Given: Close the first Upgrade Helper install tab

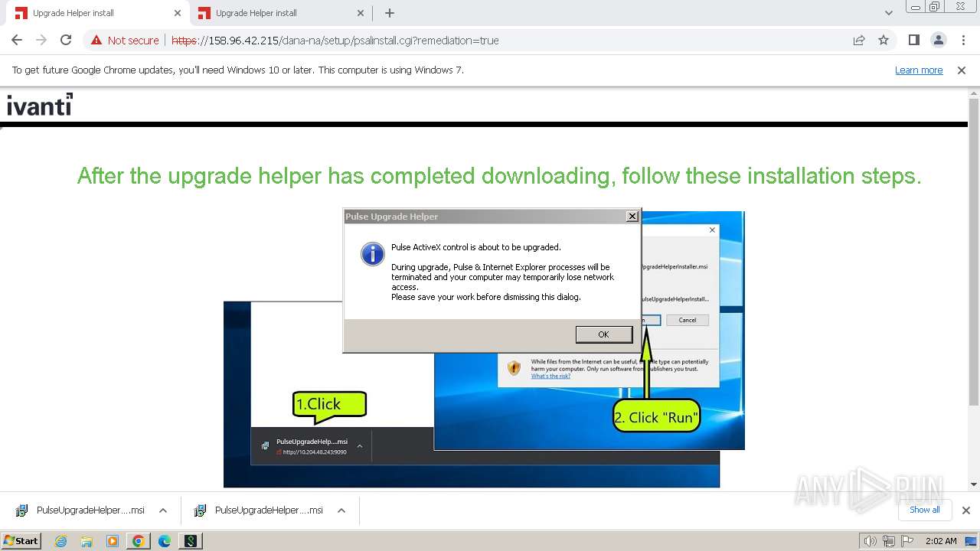Looking at the screenshot, I should pyautogui.click(x=178, y=13).
